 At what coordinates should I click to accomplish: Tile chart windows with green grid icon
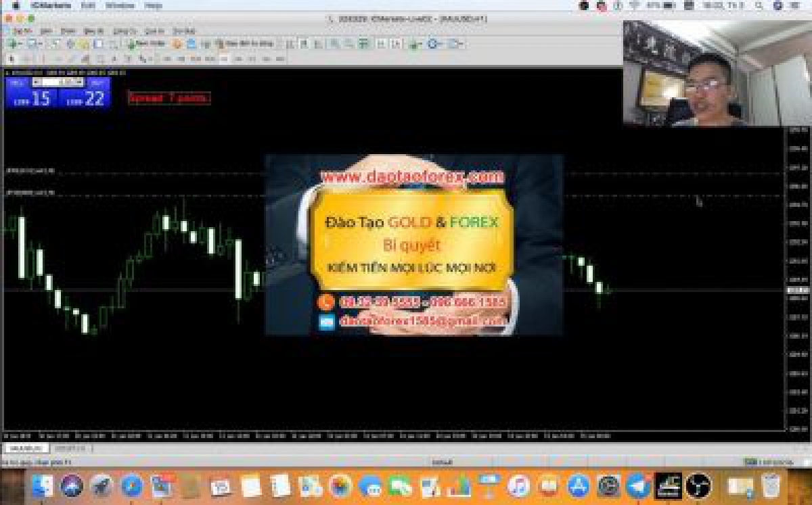363,43
